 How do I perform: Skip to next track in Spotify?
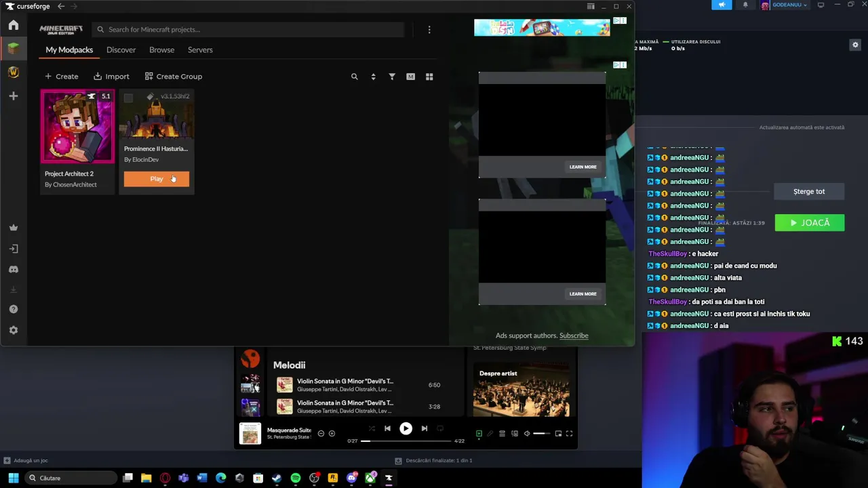pos(425,428)
